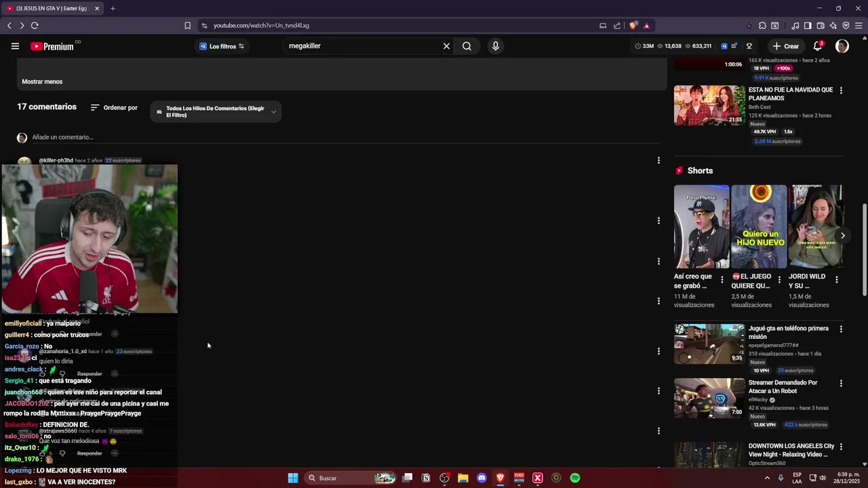Image resolution: width=868 pixels, height=488 pixels.
Task: Open options for ESTA NO FUE LA NAVIDAD video
Action: point(841,90)
